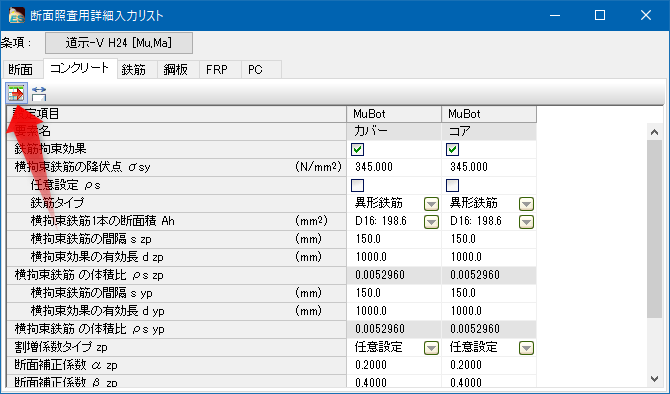This screenshot has width=670, height=394.
Task: Click the scrollbar up arrow
Action: pyautogui.click(x=654, y=132)
